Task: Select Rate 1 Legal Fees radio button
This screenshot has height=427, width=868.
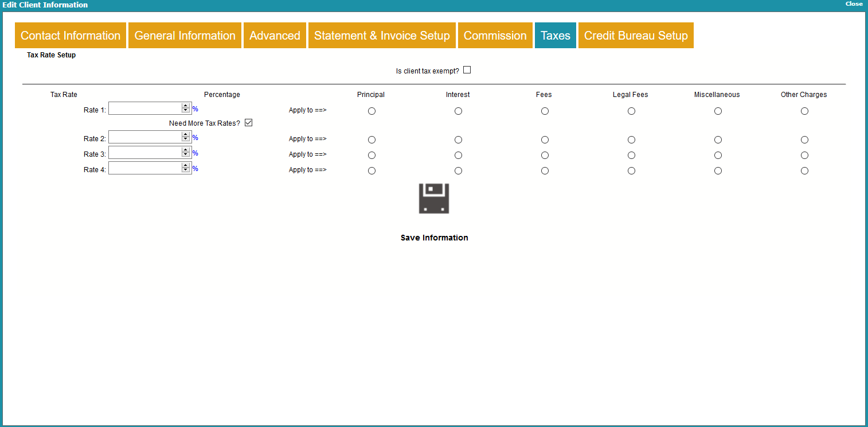Action: point(631,111)
